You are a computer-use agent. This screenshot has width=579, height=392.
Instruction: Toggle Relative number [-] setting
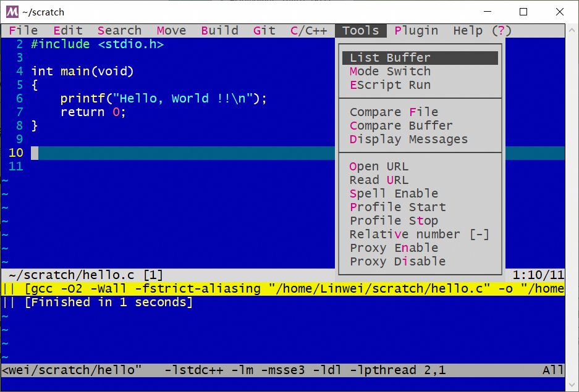419,234
